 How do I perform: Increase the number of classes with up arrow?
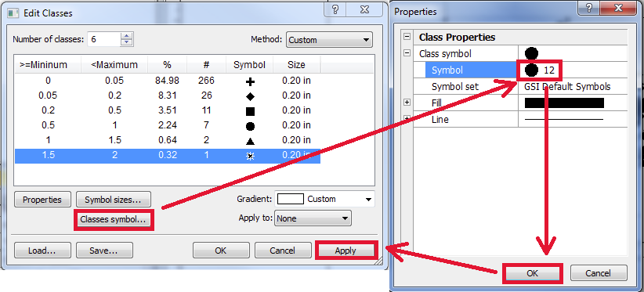point(127,36)
